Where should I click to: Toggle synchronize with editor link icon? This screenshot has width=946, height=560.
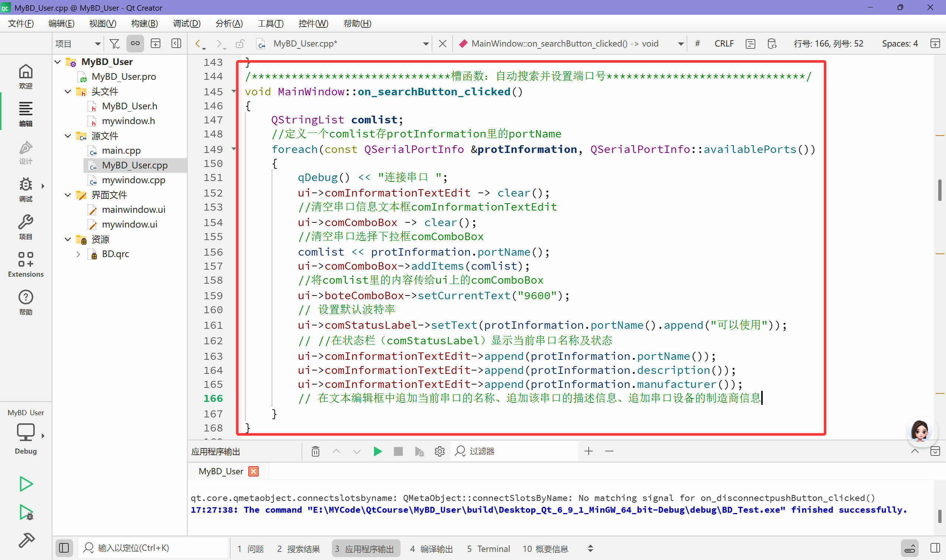click(135, 44)
